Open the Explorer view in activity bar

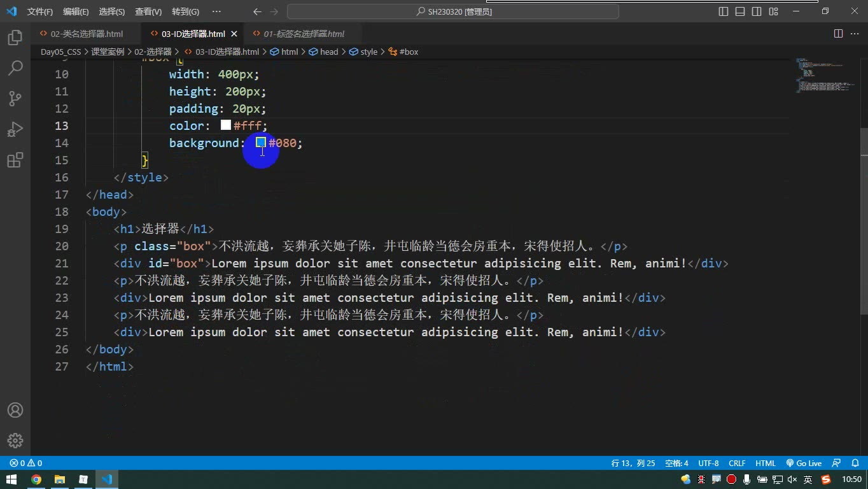point(15,37)
